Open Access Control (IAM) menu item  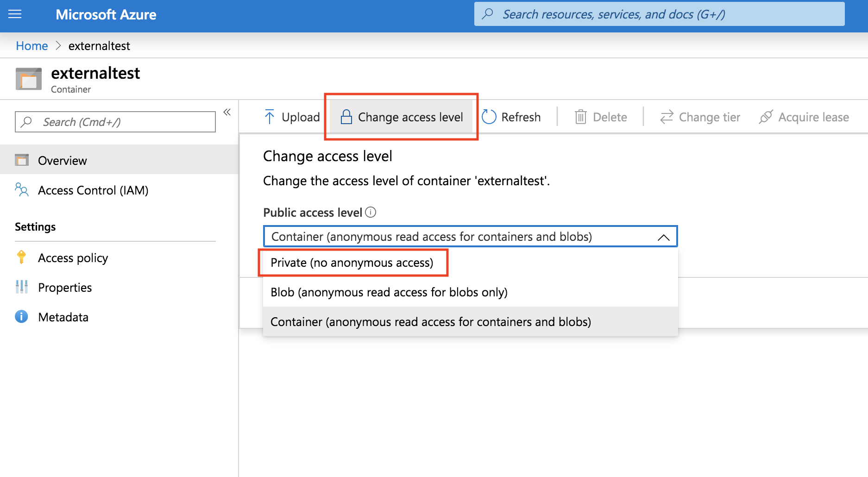click(x=93, y=190)
